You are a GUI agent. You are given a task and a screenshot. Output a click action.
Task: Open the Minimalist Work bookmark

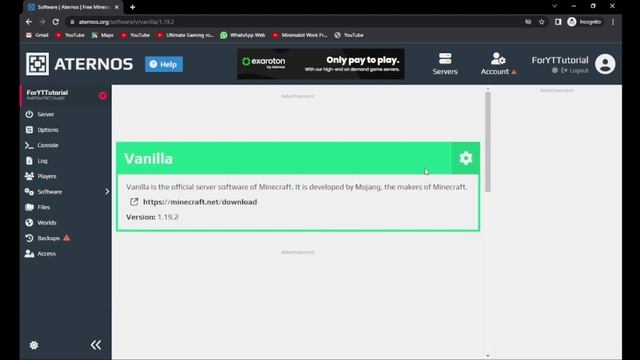point(300,35)
